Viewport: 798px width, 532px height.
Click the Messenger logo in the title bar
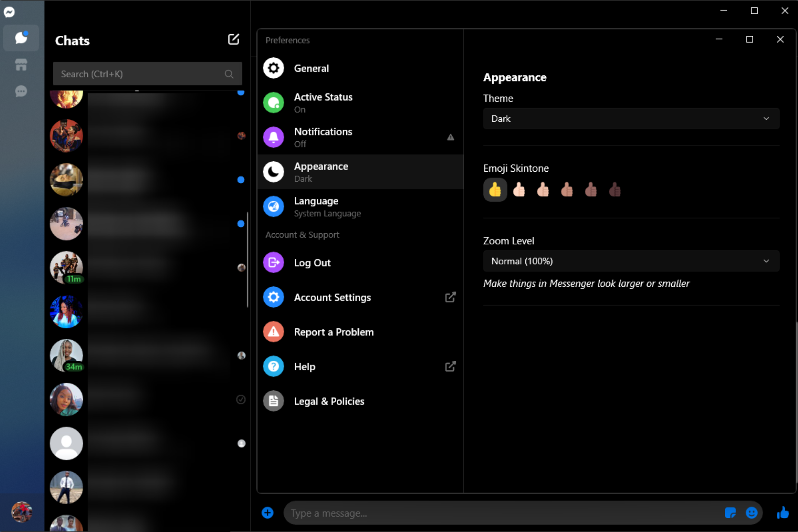point(9,12)
